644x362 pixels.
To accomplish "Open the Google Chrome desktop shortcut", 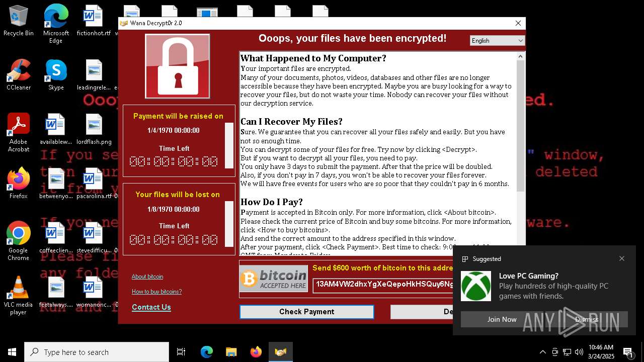I will (x=19, y=241).
